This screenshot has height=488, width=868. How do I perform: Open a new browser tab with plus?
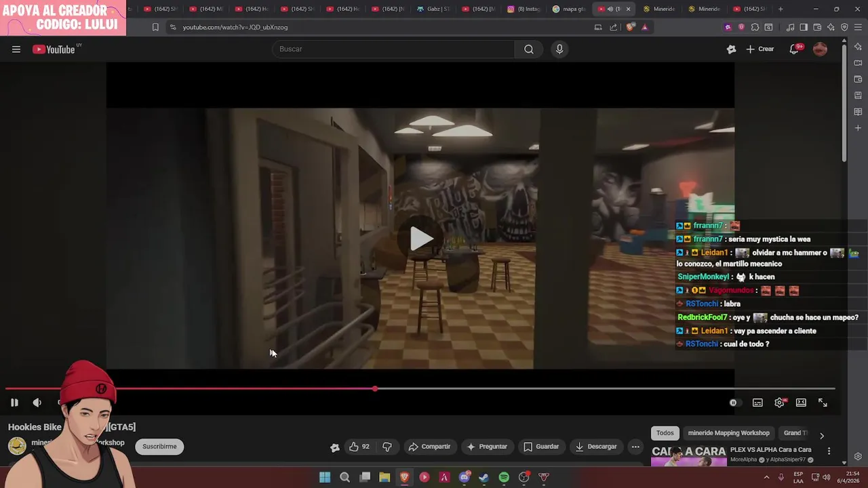coord(781,9)
